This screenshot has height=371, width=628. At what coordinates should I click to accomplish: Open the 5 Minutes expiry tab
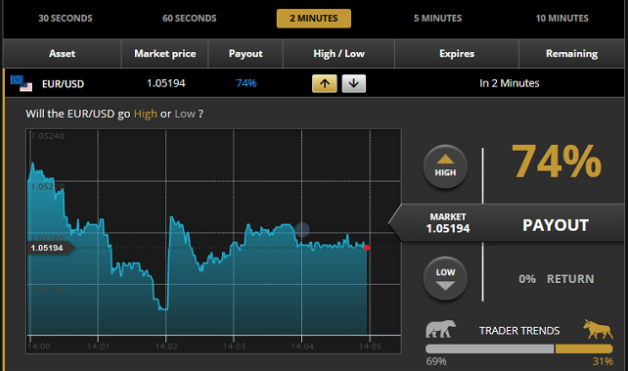(438, 18)
